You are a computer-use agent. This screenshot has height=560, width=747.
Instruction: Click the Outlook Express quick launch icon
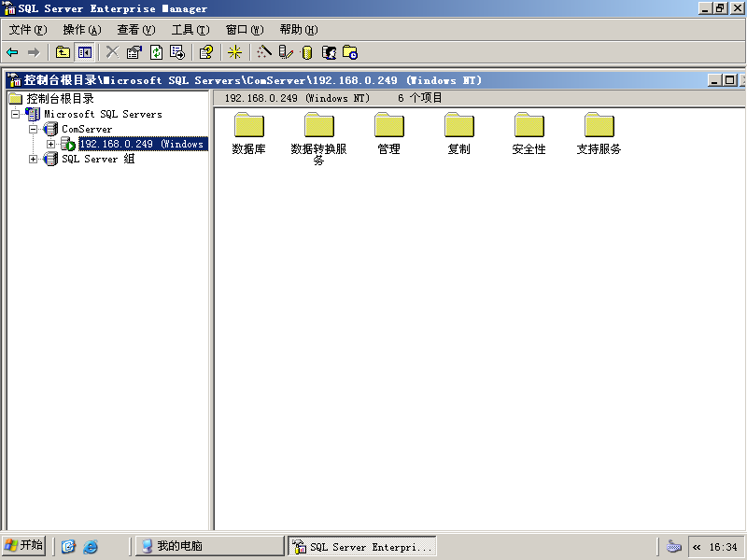[x=68, y=546]
